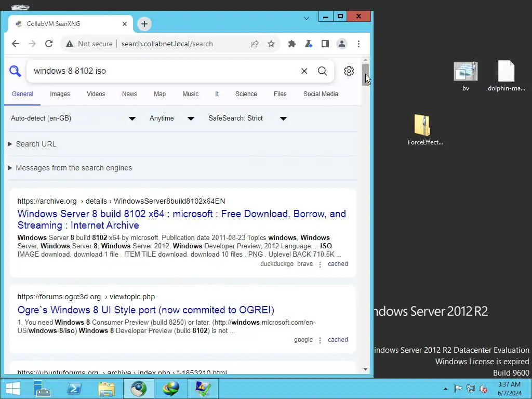The image size is (532, 399).
Task: Click the SearXNG blue magnifier logo
Action: point(15,71)
